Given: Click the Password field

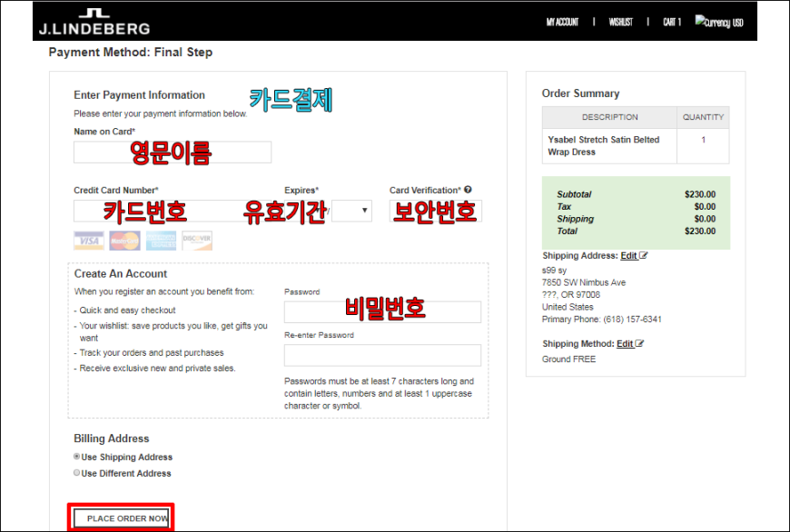Looking at the screenshot, I should coord(382,311).
